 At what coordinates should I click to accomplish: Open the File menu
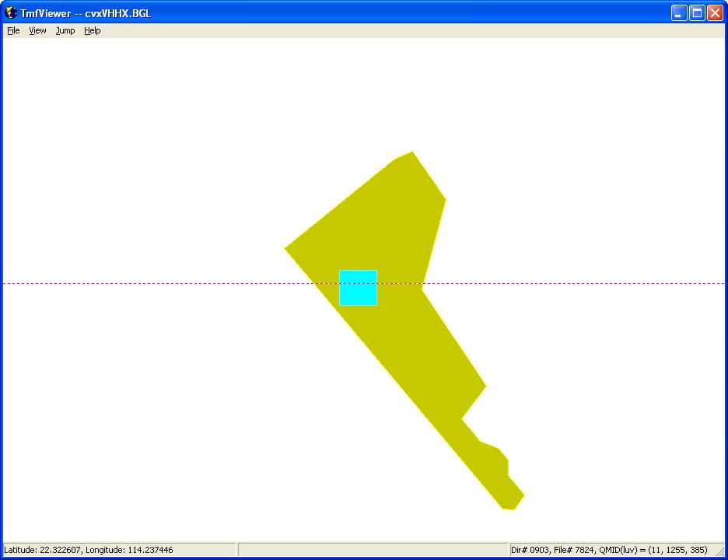[x=13, y=30]
